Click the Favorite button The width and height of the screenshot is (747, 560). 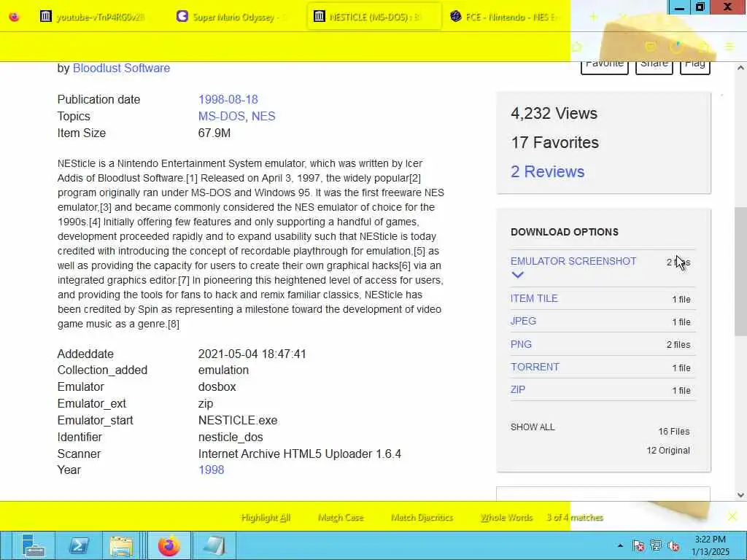click(x=605, y=66)
